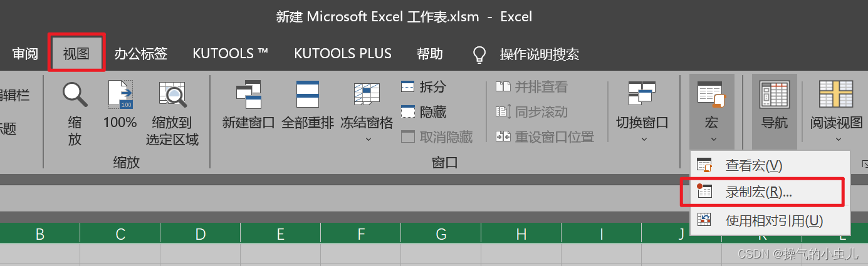Click the greyed-out Unhide (取消隐藏) command
The image size is (868, 266).
pyautogui.click(x=437, y=137)
